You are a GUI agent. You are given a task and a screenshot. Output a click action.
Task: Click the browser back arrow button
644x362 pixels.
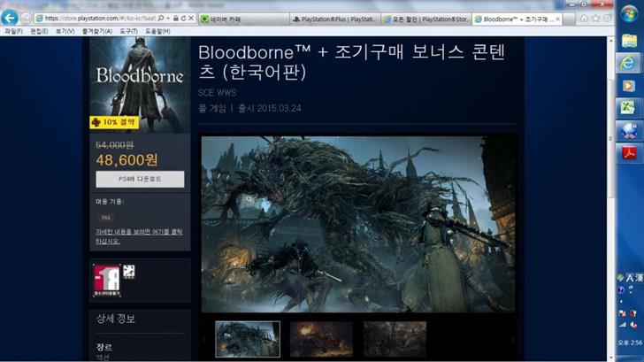tap(10, 18)
